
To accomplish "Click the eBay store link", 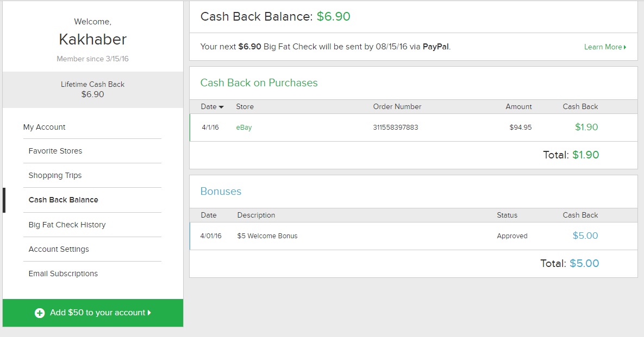I will (244, 128).
